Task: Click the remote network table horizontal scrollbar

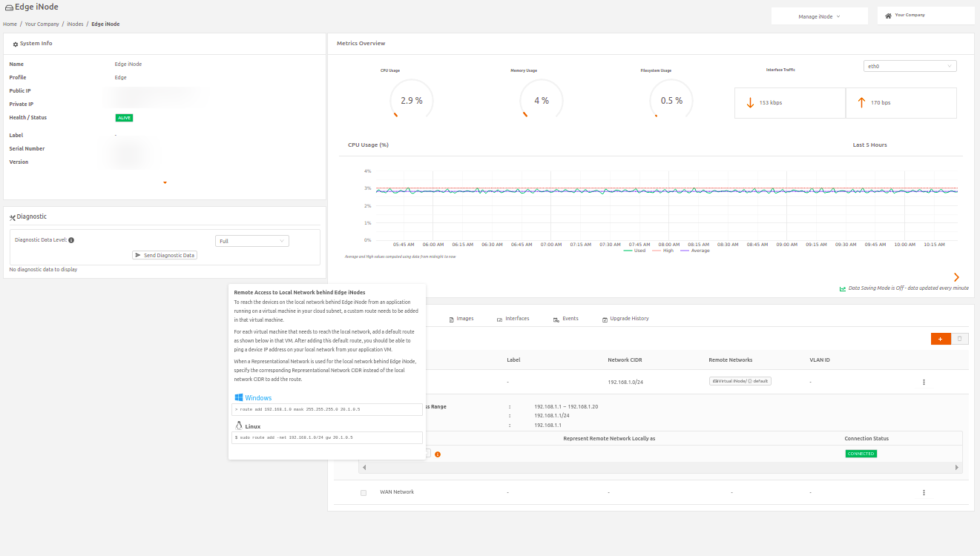Action: pyautogui.click(x=660, y=468)
